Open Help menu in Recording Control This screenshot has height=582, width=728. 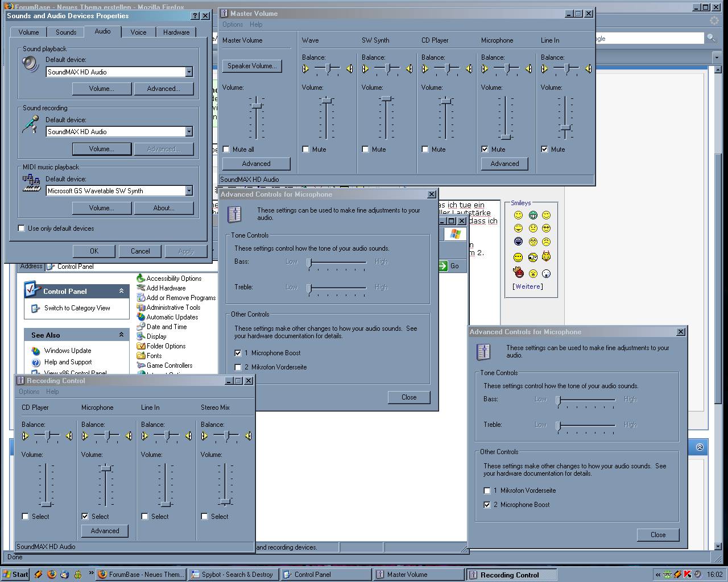52,392
